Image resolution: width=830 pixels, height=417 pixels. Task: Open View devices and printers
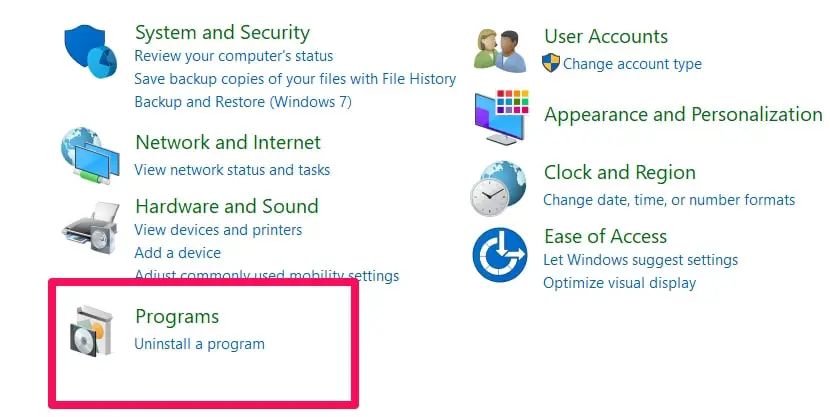click(218, 230)
